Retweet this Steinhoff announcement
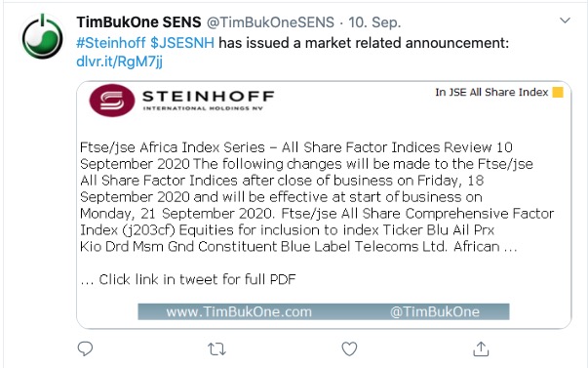Screen dimensions: 588x368 pos(216,349)
